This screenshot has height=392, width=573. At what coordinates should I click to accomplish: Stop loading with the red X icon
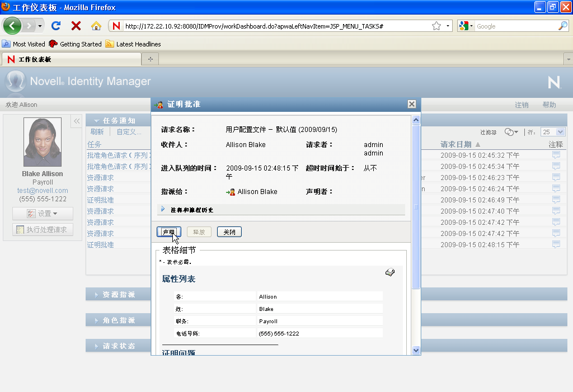tap(76, 26)
